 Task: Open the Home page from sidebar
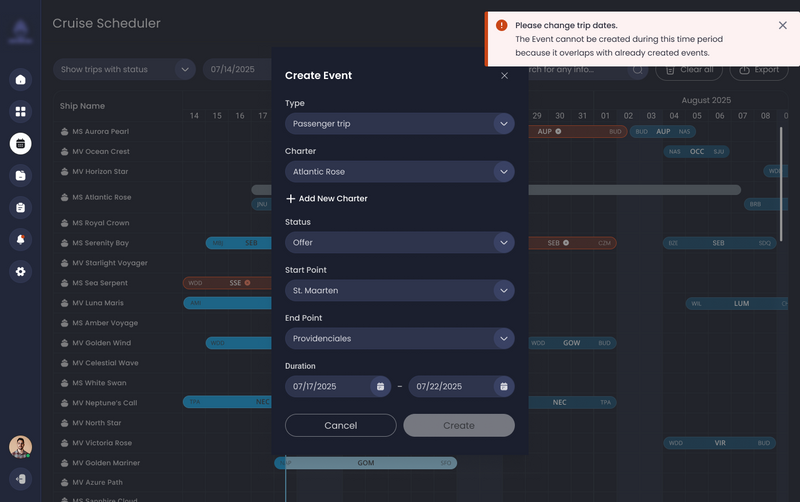(x=20, y=79)
